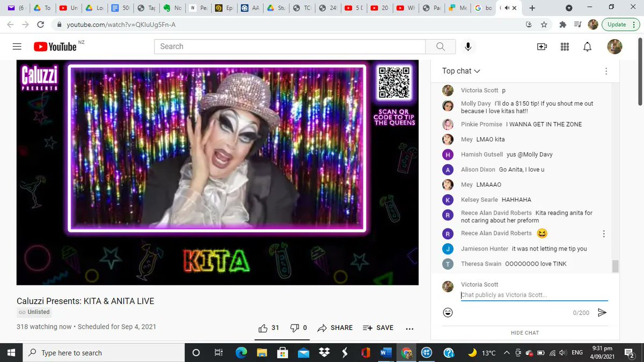
Task: Click the SAVE button
Action: click(x=378, y=328)
